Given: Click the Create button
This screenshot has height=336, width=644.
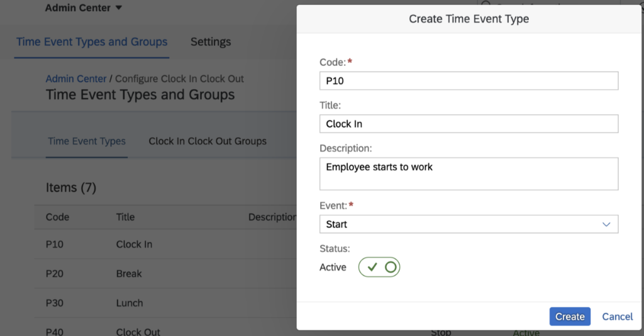Looking at the screenshot, I should (x=570, y=317).
